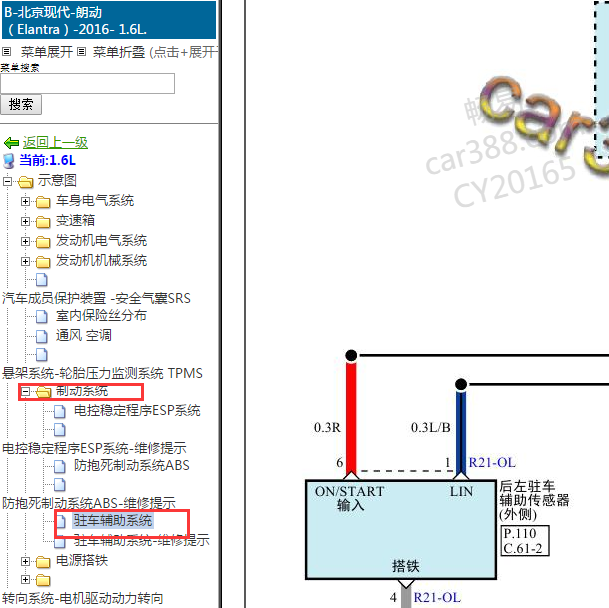Click the 防抱死制动系统ABS page icon
Viewport: 609px width, 608px height.
(x=60, y=466)
